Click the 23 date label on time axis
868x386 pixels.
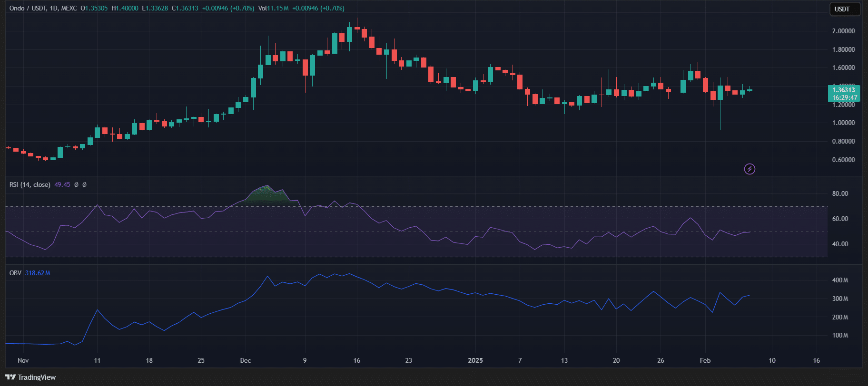point(408,360)
